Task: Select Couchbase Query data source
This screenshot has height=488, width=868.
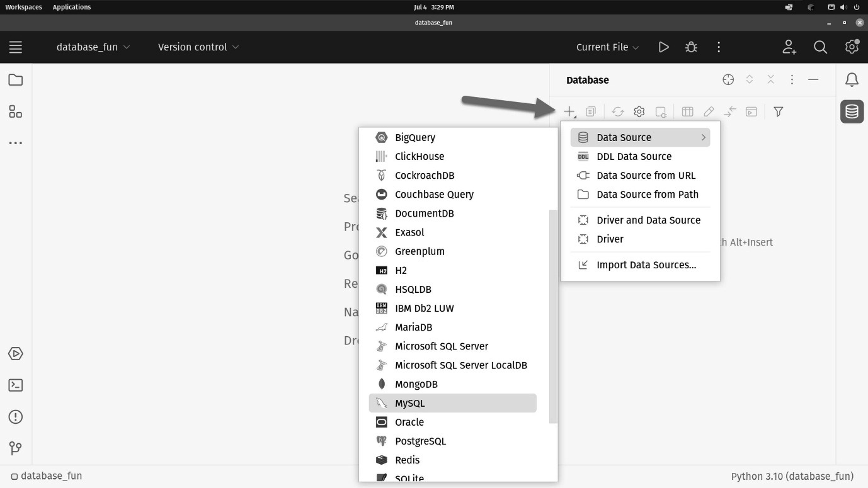Action: pyautogui.click(x=453, y=194)
